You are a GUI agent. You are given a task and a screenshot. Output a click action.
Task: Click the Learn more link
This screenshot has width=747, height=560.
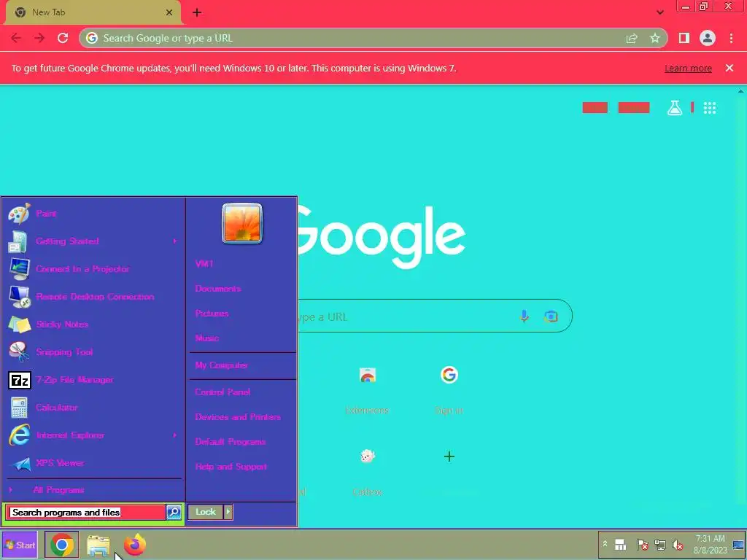click(688, 68)
